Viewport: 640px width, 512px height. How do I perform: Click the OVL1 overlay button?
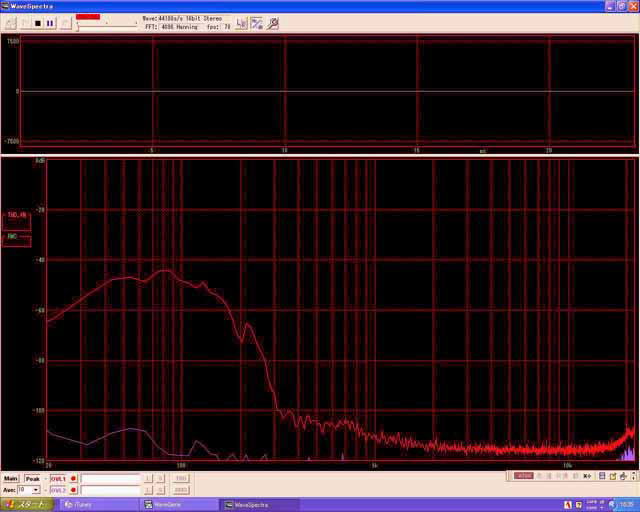[58, 479]
